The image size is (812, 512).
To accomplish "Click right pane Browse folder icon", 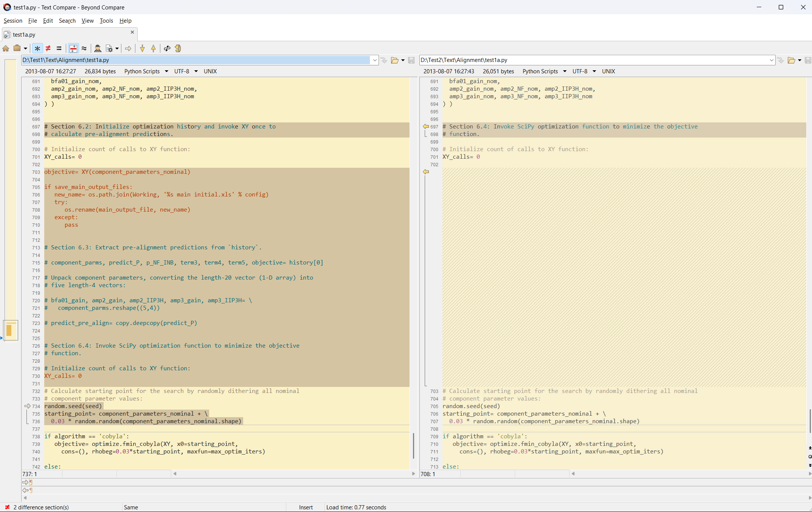I will coord(791,60).
